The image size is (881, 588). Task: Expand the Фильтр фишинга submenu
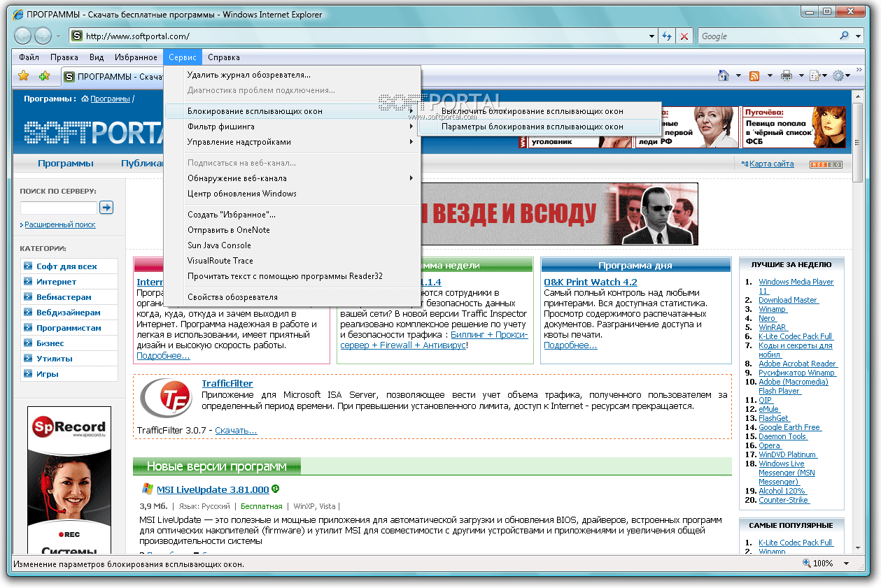tap(293, 127)
